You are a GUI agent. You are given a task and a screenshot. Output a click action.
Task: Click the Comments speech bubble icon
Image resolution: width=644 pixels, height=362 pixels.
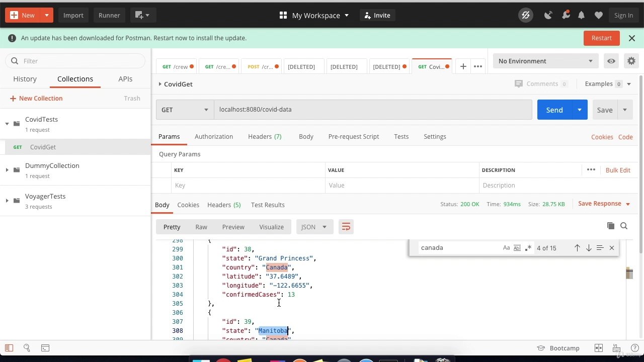click(x=519, y=84)
